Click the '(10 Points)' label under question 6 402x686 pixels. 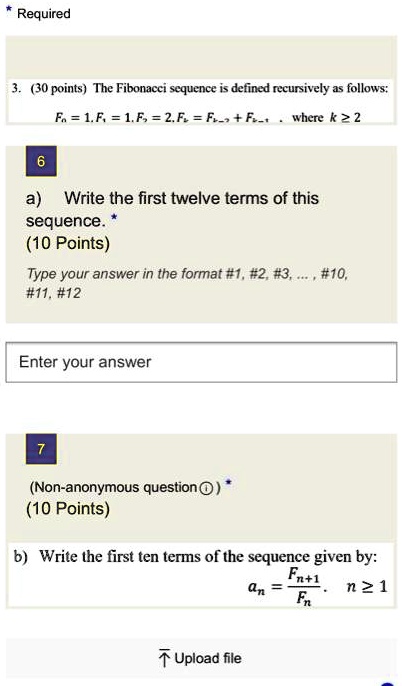pyautogui.click(x=68, y=243)
